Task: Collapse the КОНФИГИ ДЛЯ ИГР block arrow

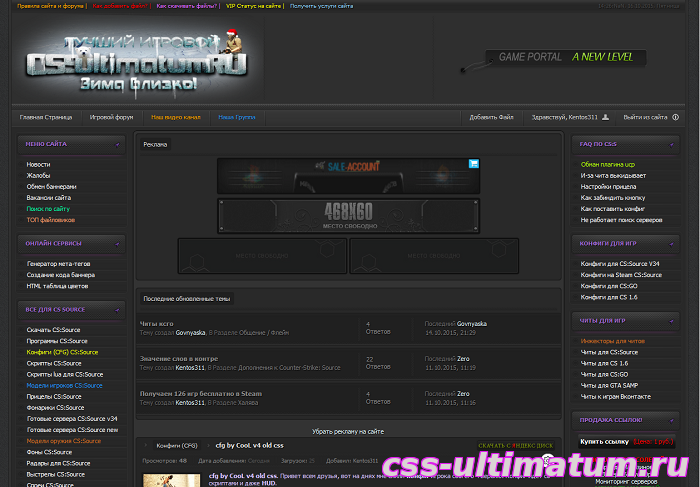Action: pyautogui.click(x=671, y=244)
